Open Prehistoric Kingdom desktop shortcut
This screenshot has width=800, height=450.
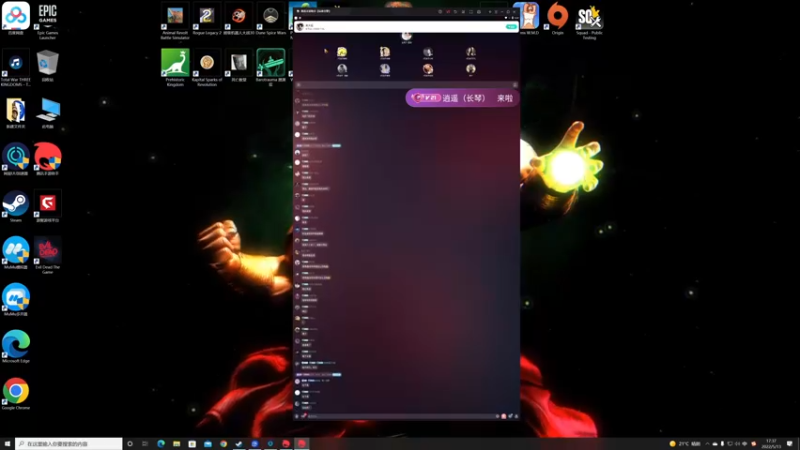tap(175, 67)
